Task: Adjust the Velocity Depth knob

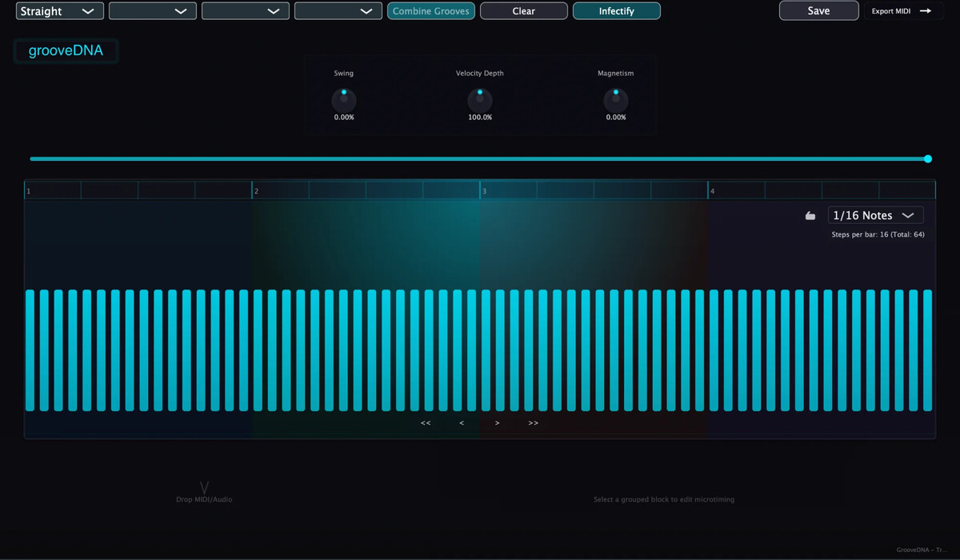Action: pos(480,100)
